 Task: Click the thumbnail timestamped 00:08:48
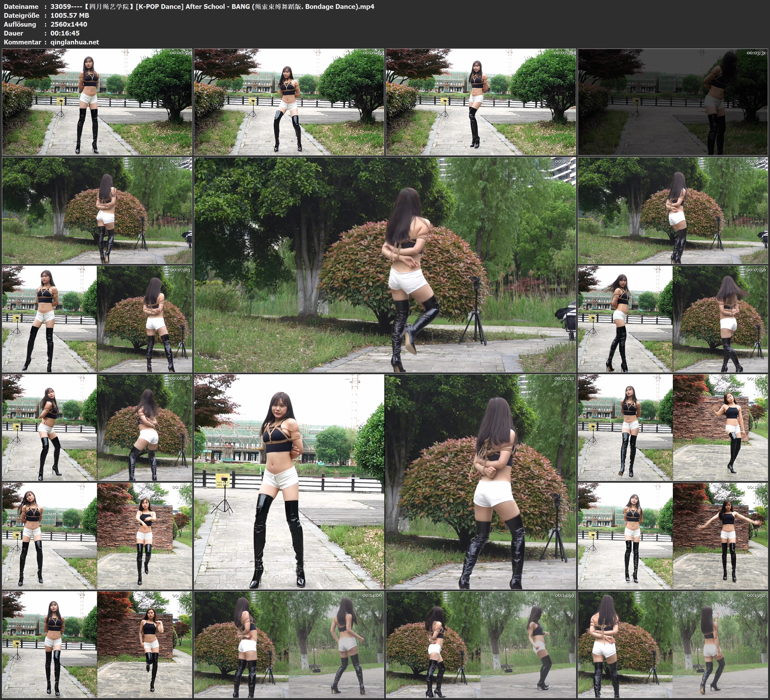click(x=97, y=427)
